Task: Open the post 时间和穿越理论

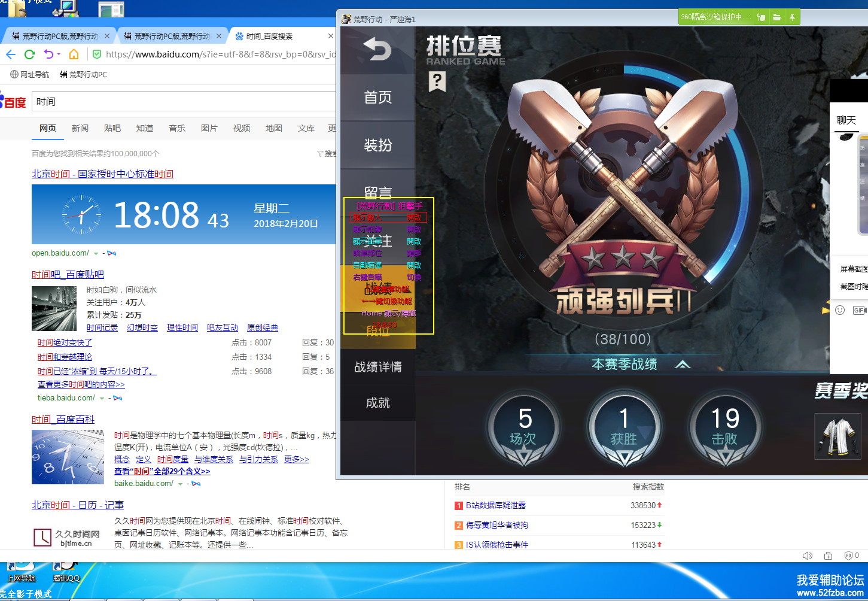Action: [x=65, y=357]
